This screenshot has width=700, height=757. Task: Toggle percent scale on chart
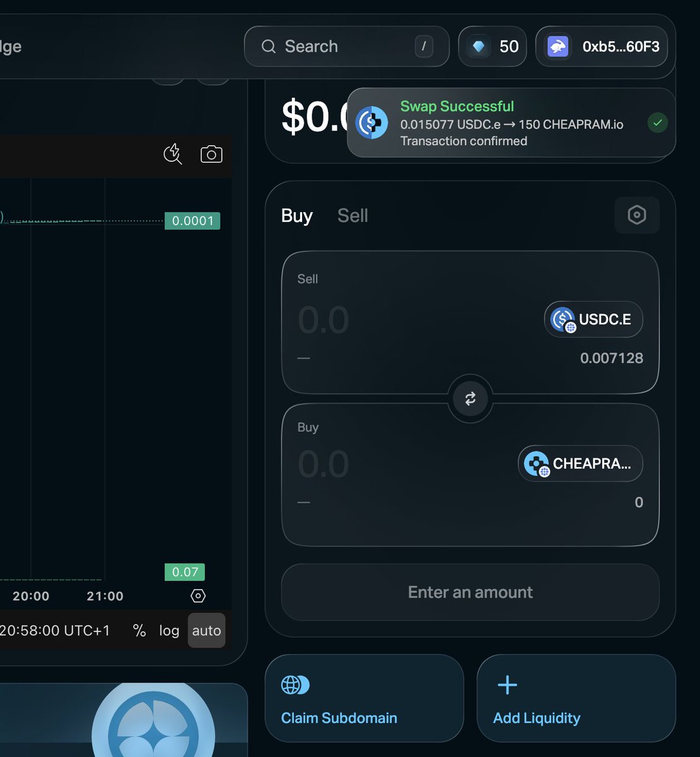point(139,631)
